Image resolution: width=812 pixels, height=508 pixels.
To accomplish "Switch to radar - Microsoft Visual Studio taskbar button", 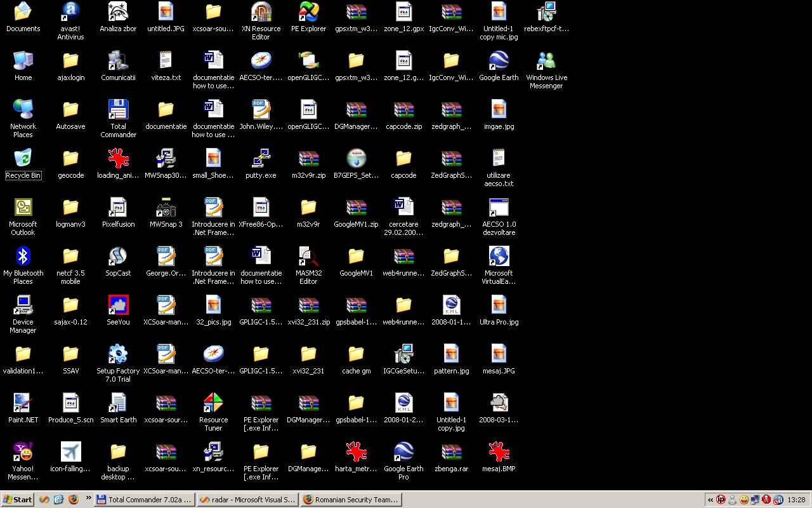I will (x=247, y=500).
